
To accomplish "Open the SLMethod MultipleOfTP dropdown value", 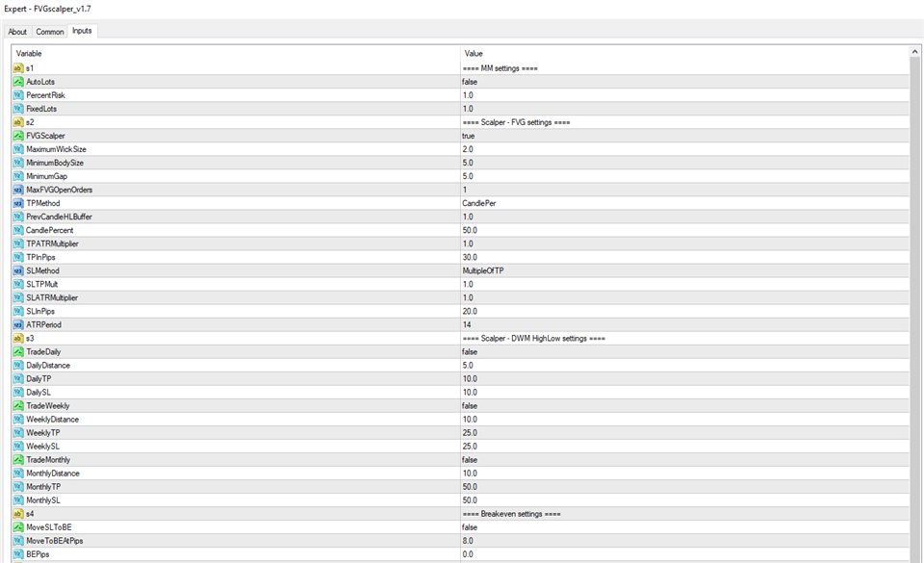I will [x=483, y=270].
